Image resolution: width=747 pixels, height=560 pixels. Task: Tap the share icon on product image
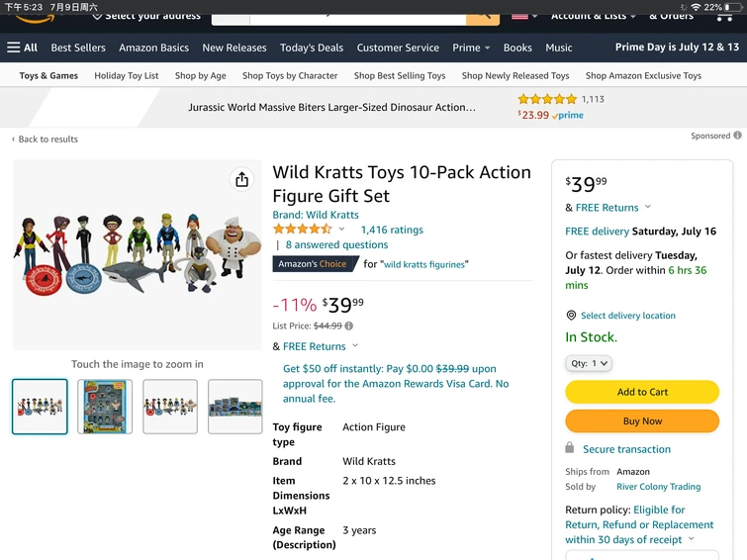pyautogui.click(x=242, y=179)
